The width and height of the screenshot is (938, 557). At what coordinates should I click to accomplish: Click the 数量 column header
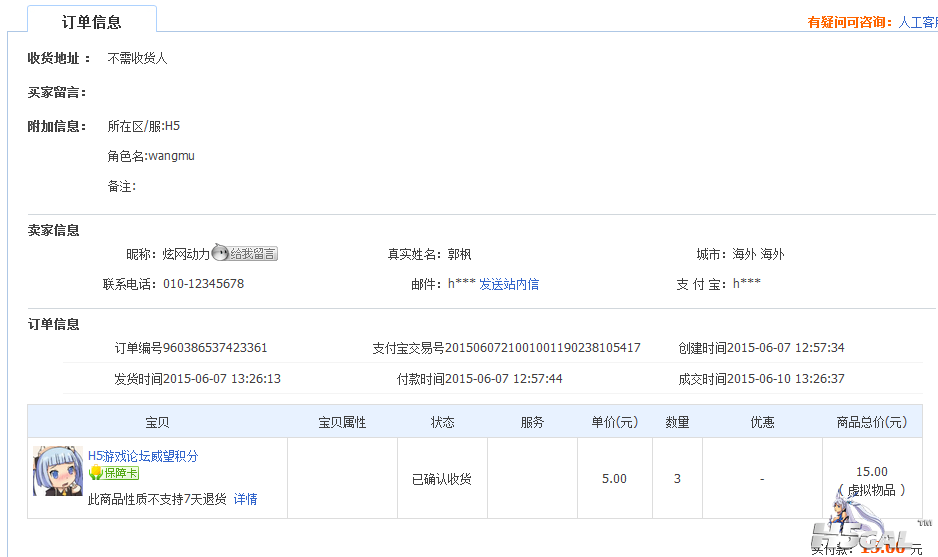pos(677,422)
